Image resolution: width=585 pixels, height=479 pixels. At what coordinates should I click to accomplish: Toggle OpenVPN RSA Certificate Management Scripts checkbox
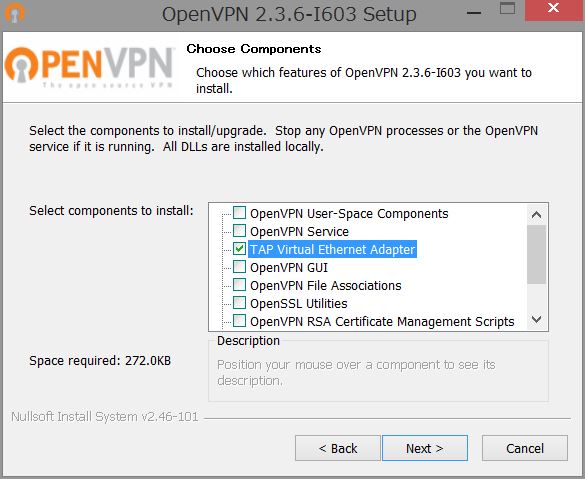click(x=239, y=320)
